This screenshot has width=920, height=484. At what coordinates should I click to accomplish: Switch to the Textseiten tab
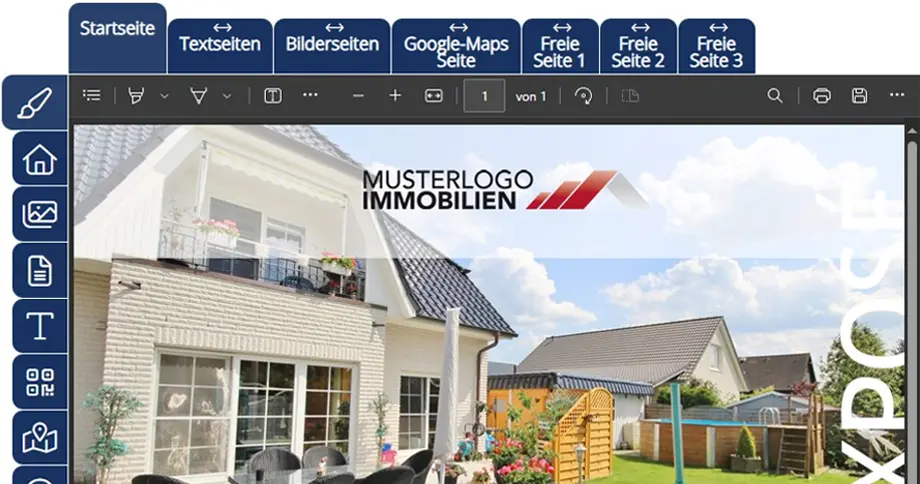click(220, 45)
